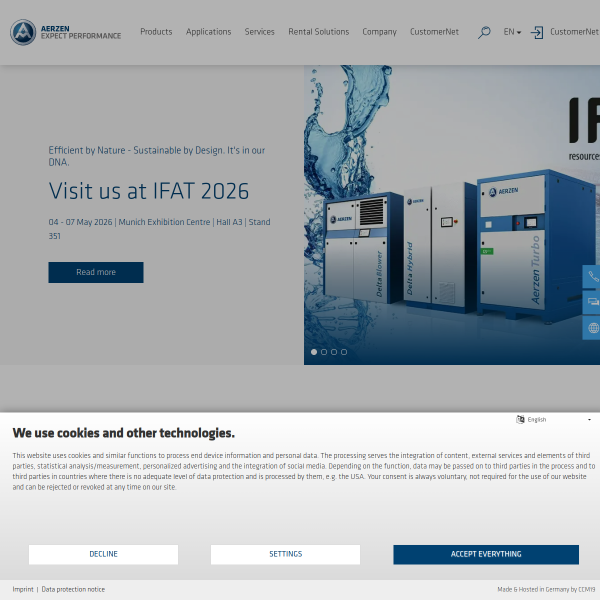Image resolution: width=600 pixels, height=600 pixels.
Task: Click the CustomerNet login arrow icon
Action: click(537, 32)
